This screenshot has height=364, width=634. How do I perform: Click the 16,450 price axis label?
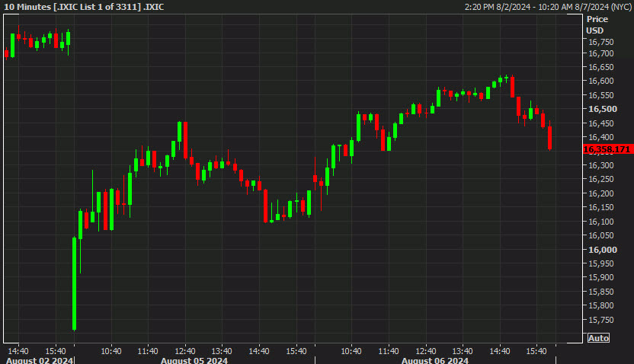(600, 123)
